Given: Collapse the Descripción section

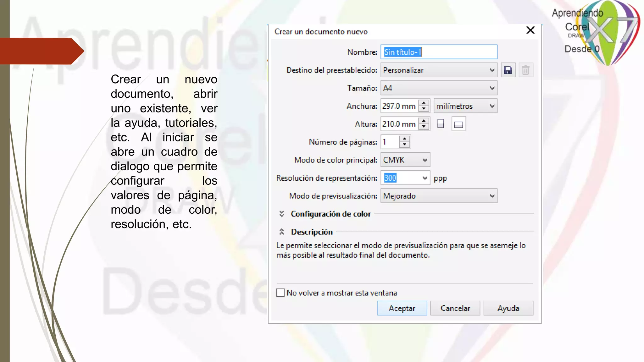Looking at the screenshot, I should coord(282,232).
